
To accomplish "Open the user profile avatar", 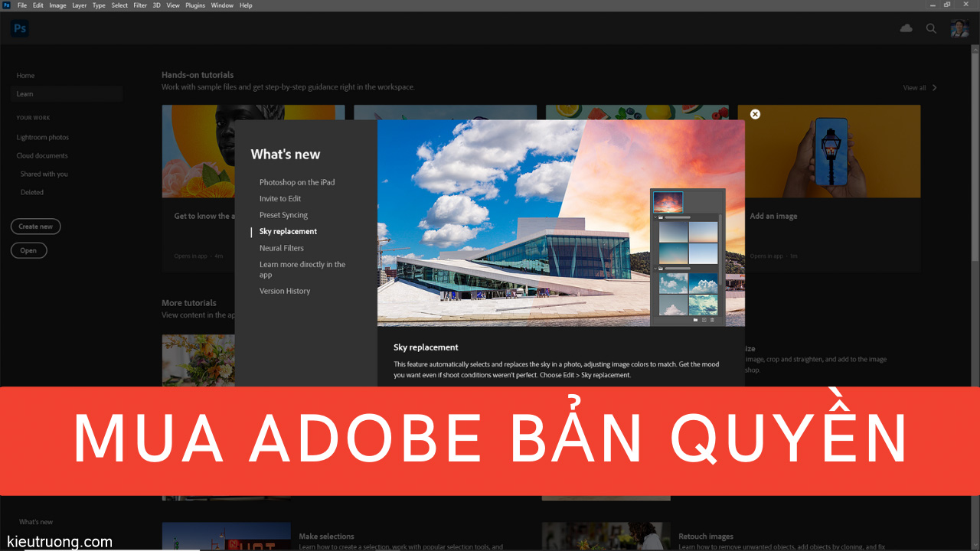I will (x=959, y=28).
